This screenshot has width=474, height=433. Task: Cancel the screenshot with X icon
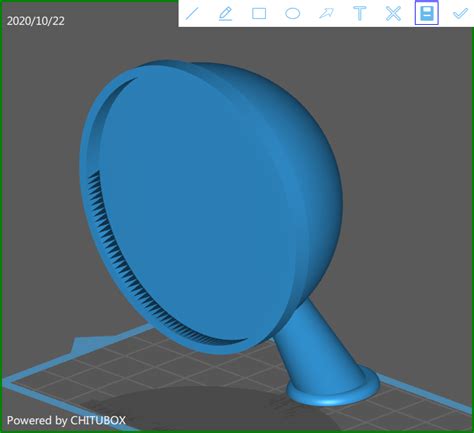[x=393, y=14]
